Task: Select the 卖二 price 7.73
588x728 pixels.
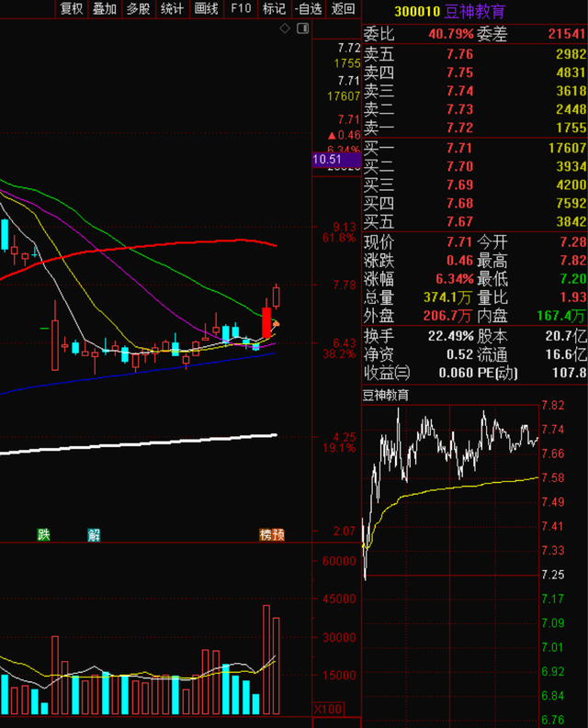Action: 459,109
